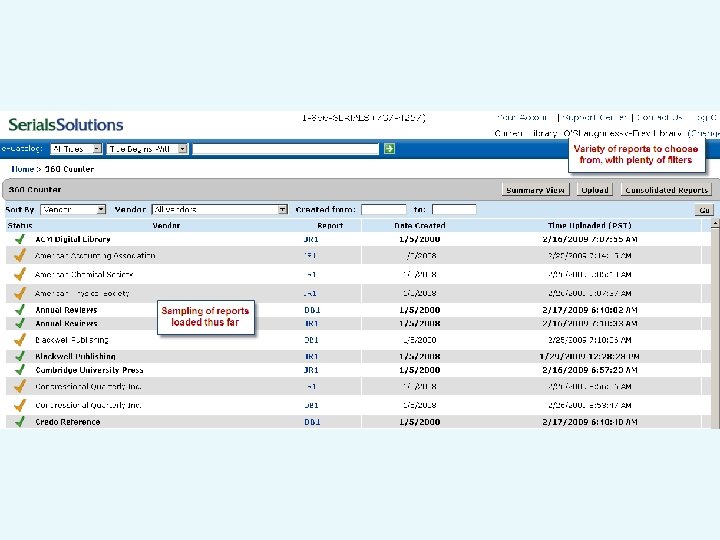Open the Support Center link

pyautogui.click(x=595, y=118)
